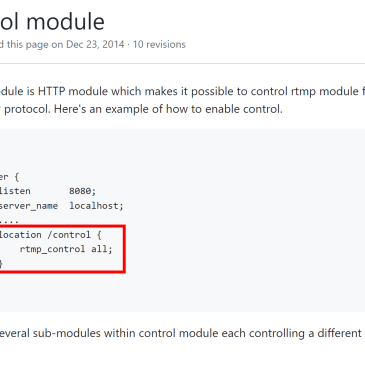Click the divider line below the revisions info
This screenshot has height=365, width=365.
(182, 63)
